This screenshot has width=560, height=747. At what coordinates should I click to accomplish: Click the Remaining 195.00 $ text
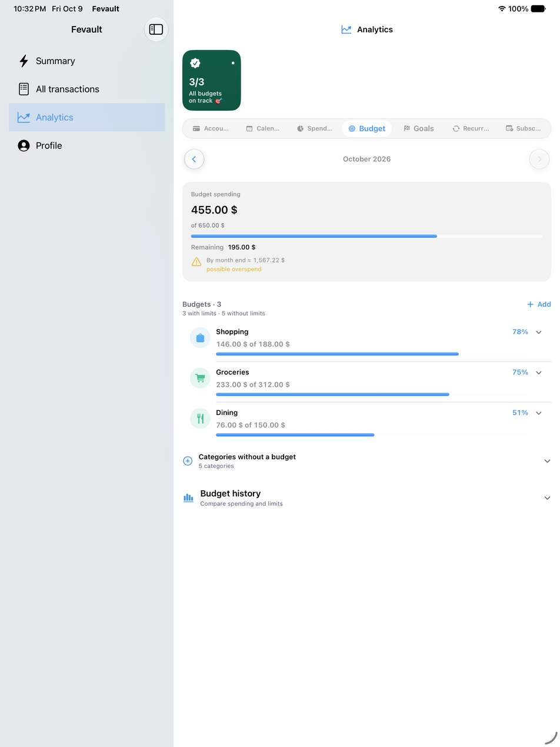[224, 247]
